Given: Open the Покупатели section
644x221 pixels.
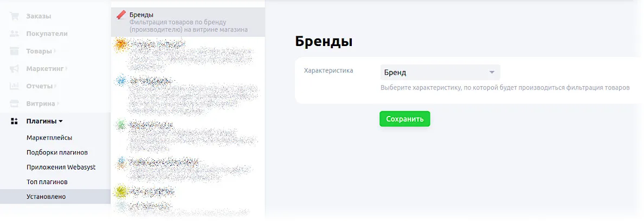Looking at the screenshot, I should pos(47,34).
